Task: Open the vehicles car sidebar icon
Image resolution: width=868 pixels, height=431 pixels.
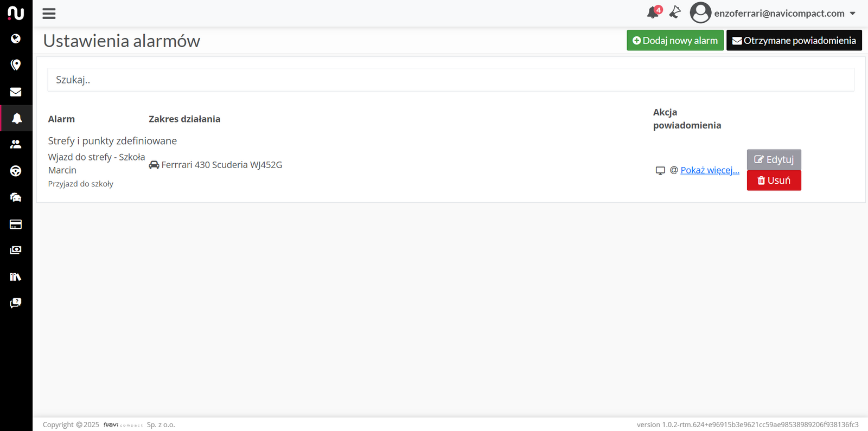Action: (x=16, y=197)
